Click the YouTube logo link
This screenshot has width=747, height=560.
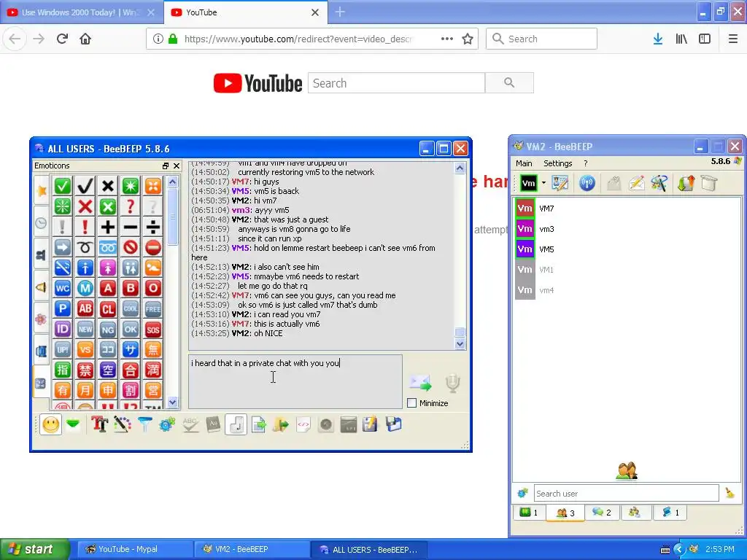258,83
